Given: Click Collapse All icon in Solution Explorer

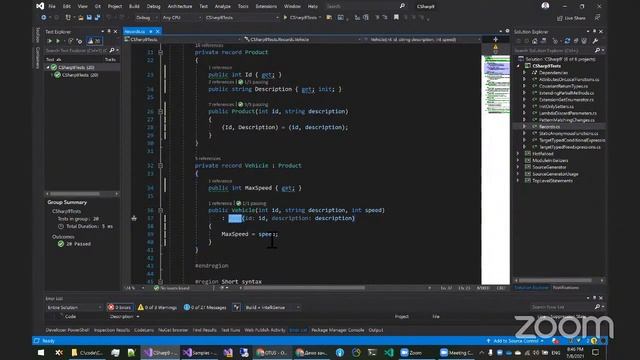Looking at the screenshot, I should [576, 41].
